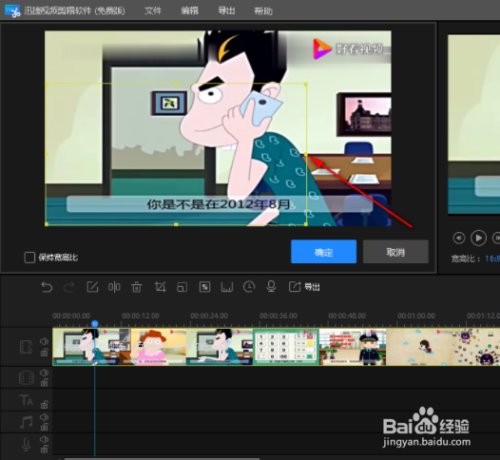The image size is (500, 460).
Task: Jump to 00:01:00.00 on the timeline ruler
Action: tap(416, 316)
